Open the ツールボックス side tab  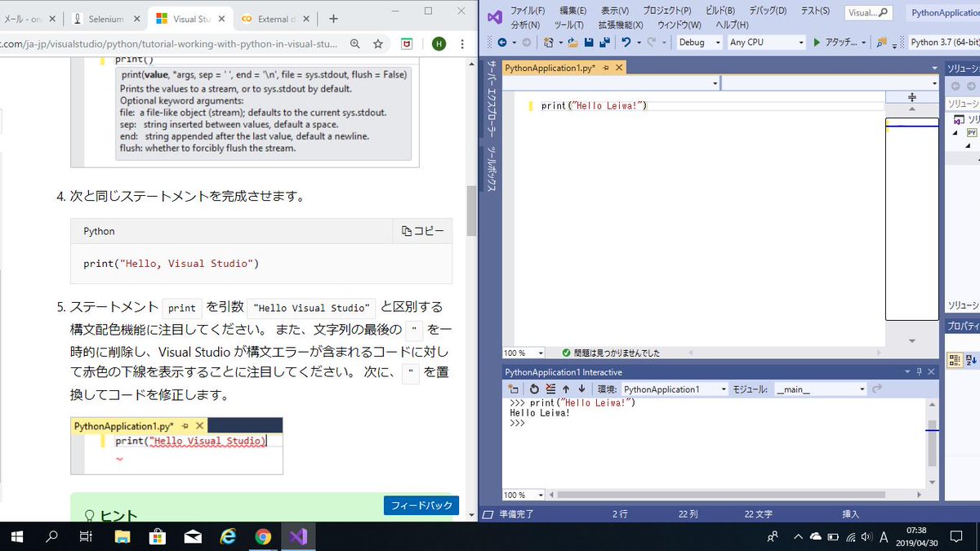492,170
